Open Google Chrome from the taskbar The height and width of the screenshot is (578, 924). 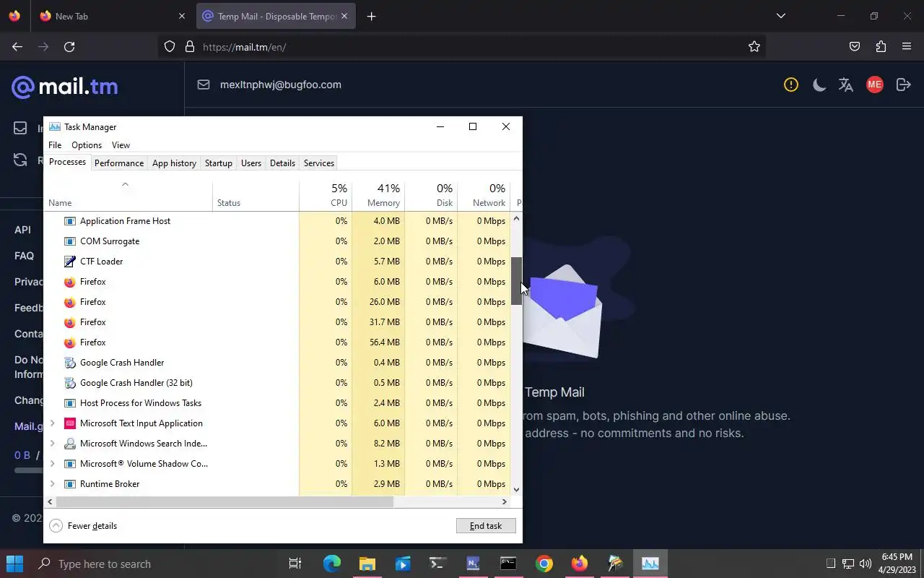click(x=544, y=564)
